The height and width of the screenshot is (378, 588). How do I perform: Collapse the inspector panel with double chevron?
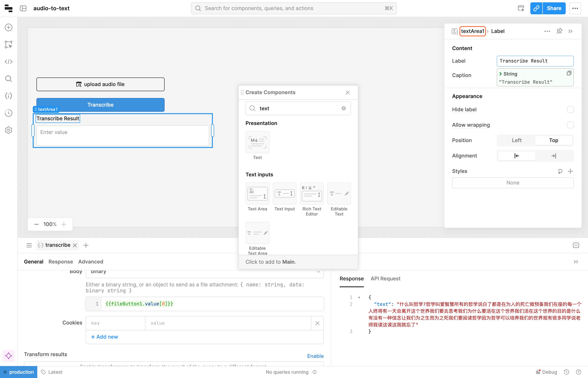pyautogui.click(x=571, y=31)
